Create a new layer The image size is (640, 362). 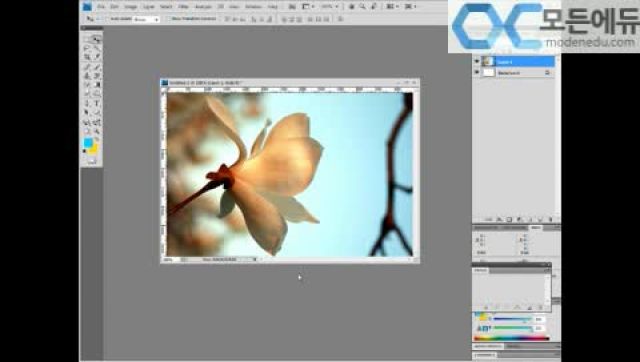coord(540,219)
